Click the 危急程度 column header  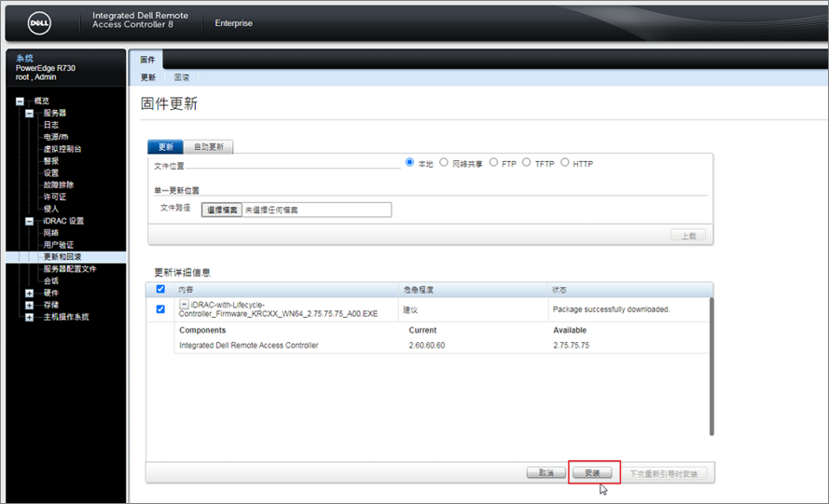418,290
